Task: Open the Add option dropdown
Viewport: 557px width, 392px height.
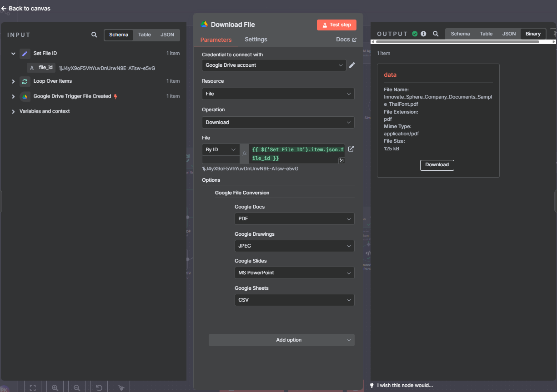Action: (x=281, y=340)
